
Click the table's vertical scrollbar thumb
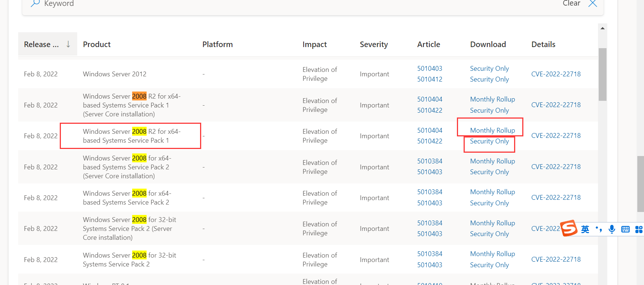point(602,74)
